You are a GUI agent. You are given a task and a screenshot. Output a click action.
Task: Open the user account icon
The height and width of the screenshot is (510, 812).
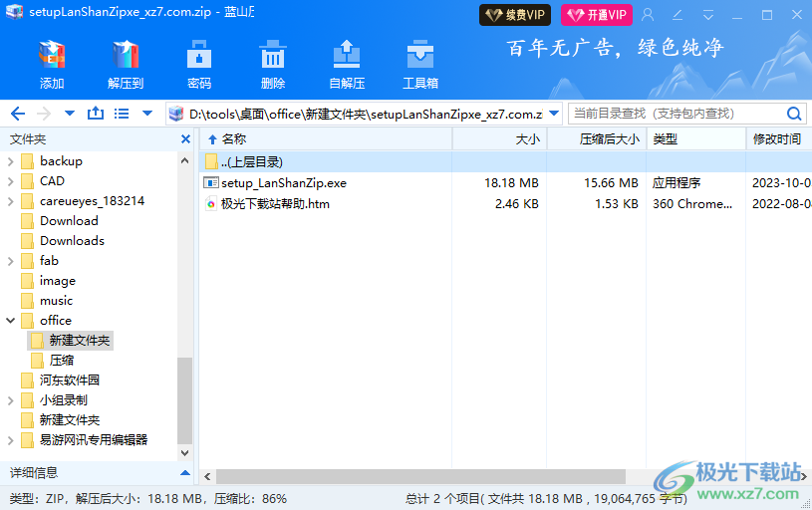click(x=648, y=15)
